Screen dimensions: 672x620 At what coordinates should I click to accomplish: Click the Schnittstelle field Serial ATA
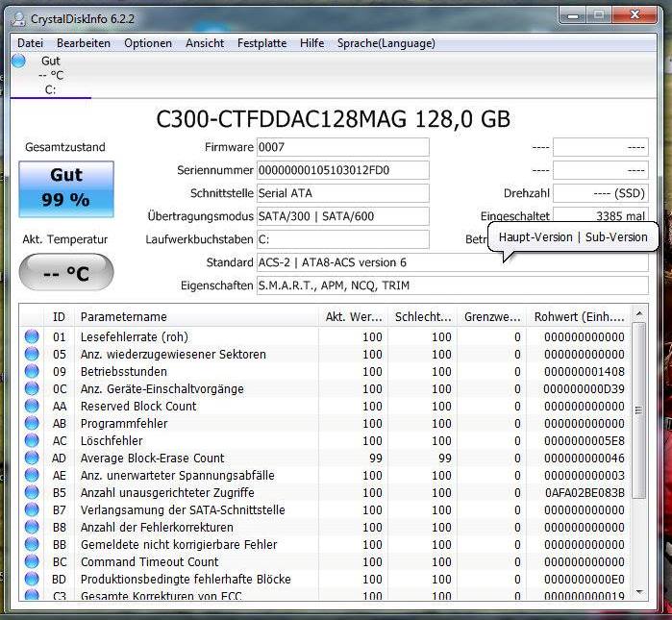point(343,193)
